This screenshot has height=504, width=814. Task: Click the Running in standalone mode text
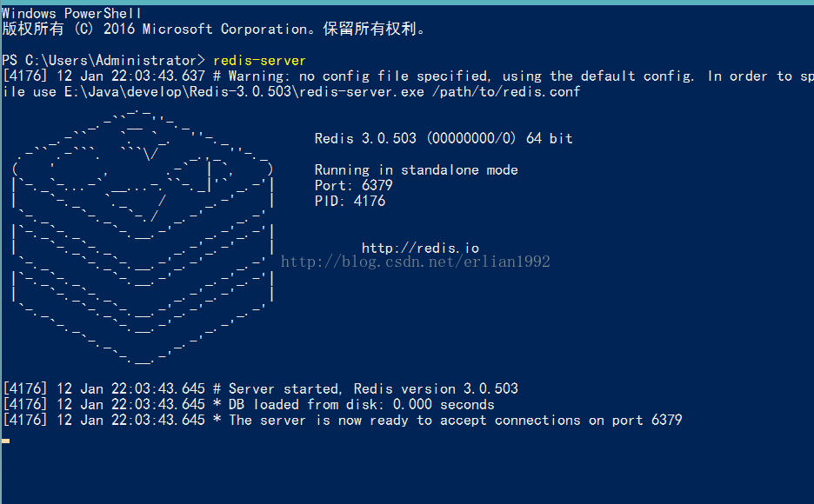click(x=416, y=170)
